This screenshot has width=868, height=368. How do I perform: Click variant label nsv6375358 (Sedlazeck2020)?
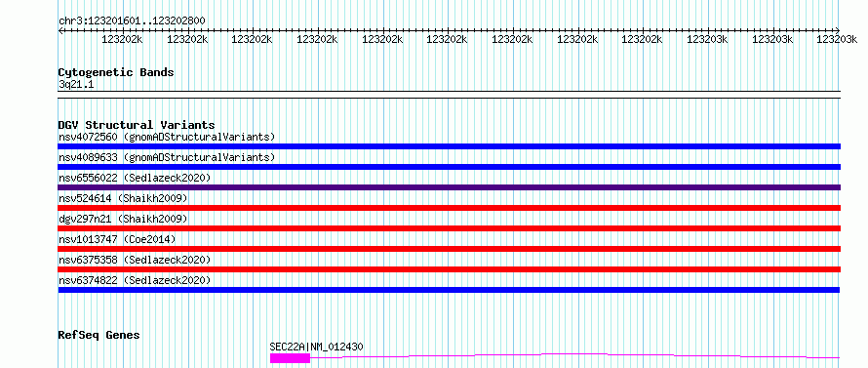tap(135, 260)
